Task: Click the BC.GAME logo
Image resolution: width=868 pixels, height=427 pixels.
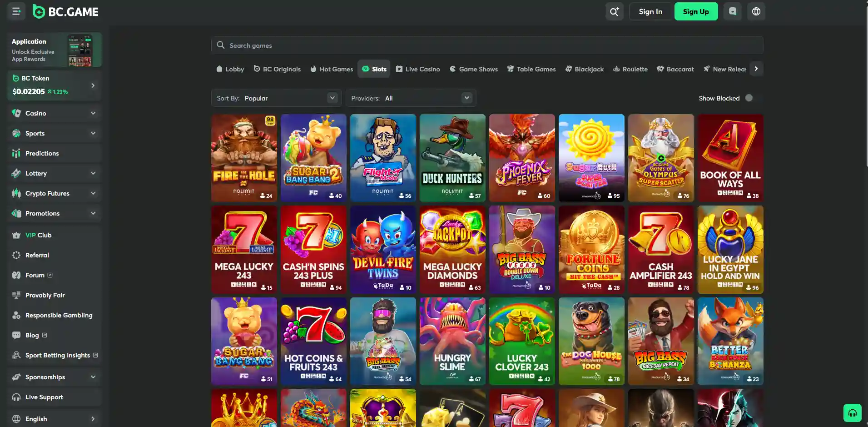Action: [x=66, y=12]
